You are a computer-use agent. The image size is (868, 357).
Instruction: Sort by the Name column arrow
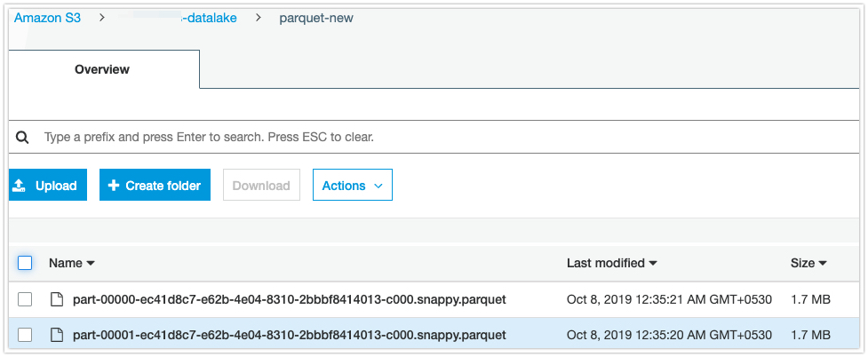tap(91, 264)
